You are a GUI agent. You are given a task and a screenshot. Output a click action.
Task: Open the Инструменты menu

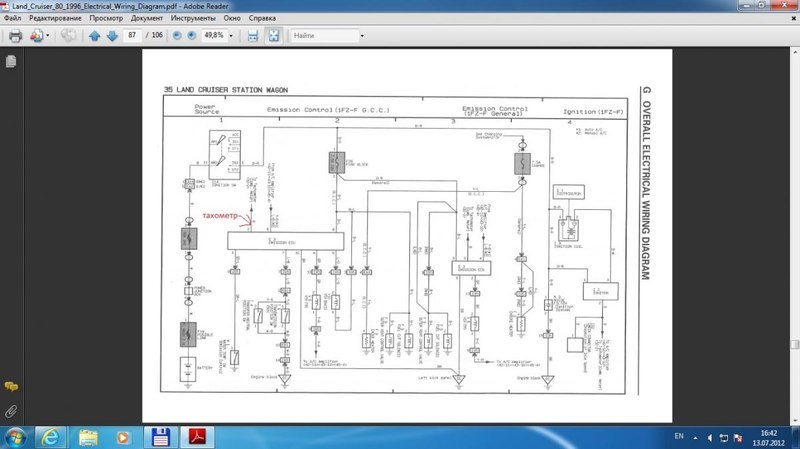(x=193, y=18)
